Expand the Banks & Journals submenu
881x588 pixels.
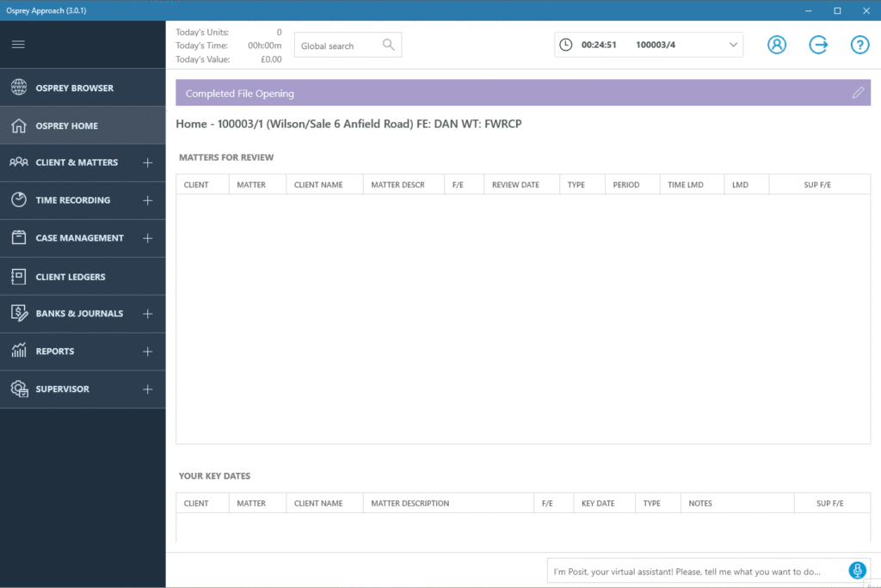click(x=148, y=314)
